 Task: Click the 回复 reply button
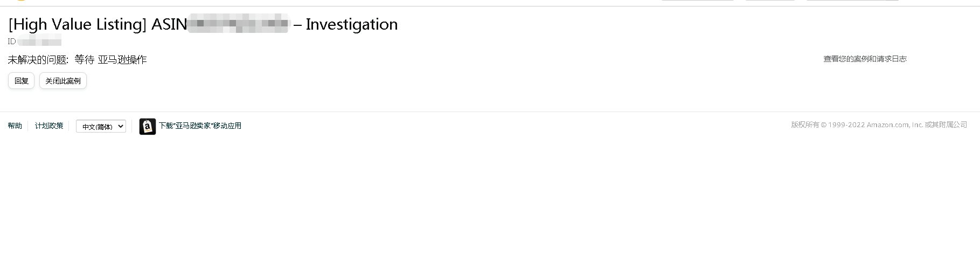coord(22,81)
